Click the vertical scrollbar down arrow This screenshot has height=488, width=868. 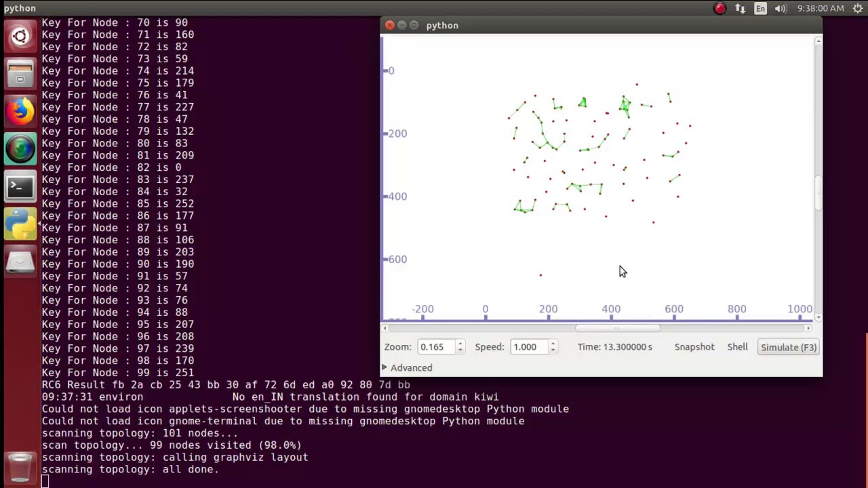coord(818,317)
